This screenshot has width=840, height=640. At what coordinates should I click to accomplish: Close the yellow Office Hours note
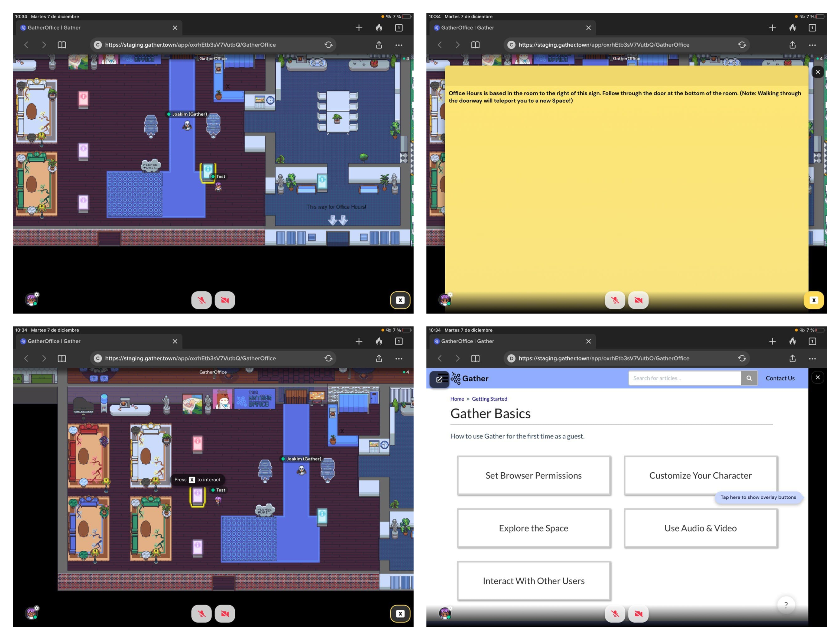pyautogui.click(x=817, y=72)
